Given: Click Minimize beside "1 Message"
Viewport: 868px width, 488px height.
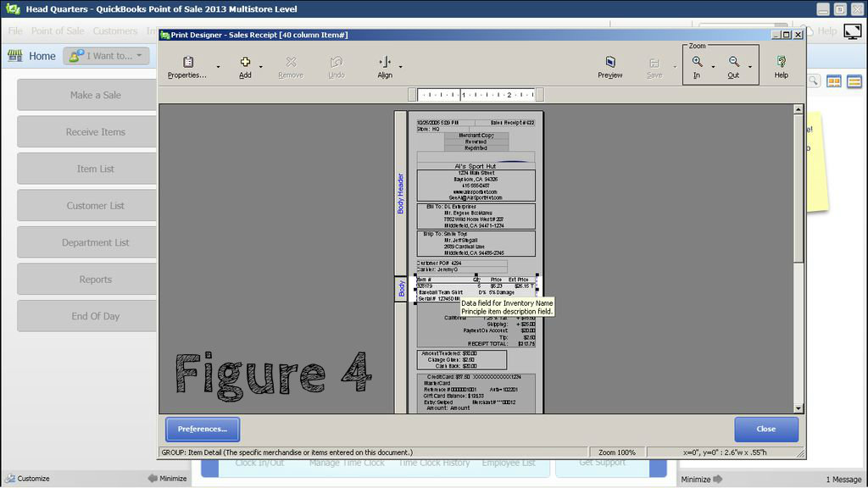Looking at the screenshot, I should point(701,480).
